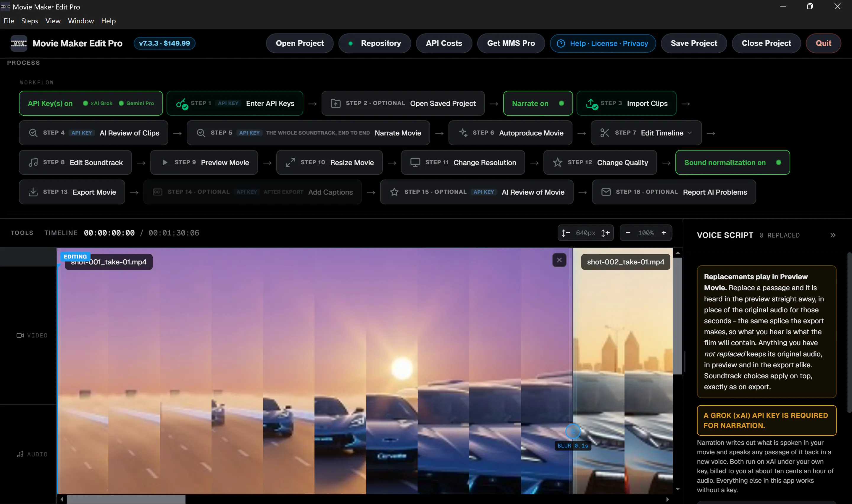
Task: Expand the Edit Timeline dropdown chevron
Action: point(689,133)
